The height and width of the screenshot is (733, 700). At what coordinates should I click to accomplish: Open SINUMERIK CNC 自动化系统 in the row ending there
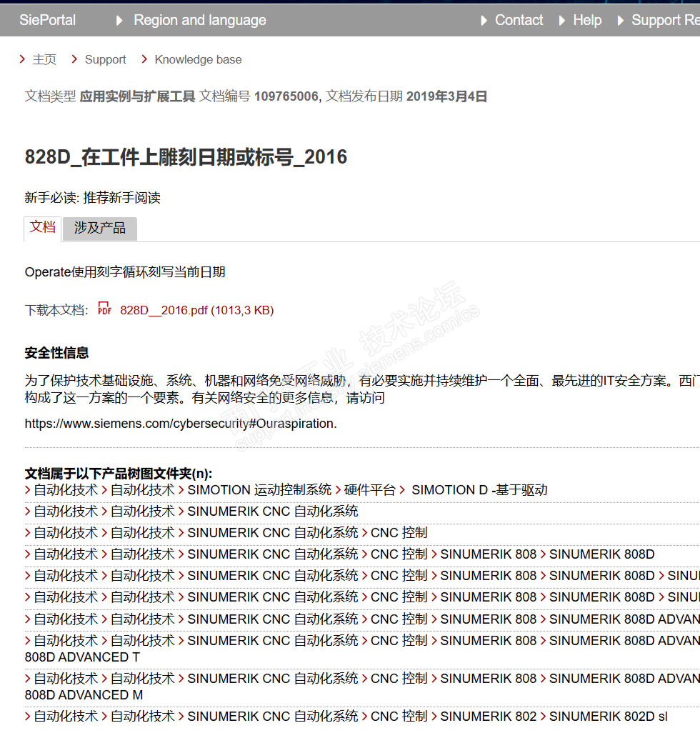click(272, 511)
